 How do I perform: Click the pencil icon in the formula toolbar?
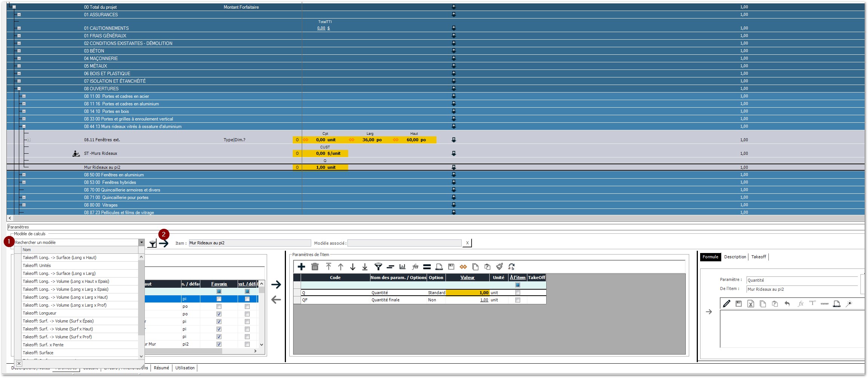pos(727,304)
